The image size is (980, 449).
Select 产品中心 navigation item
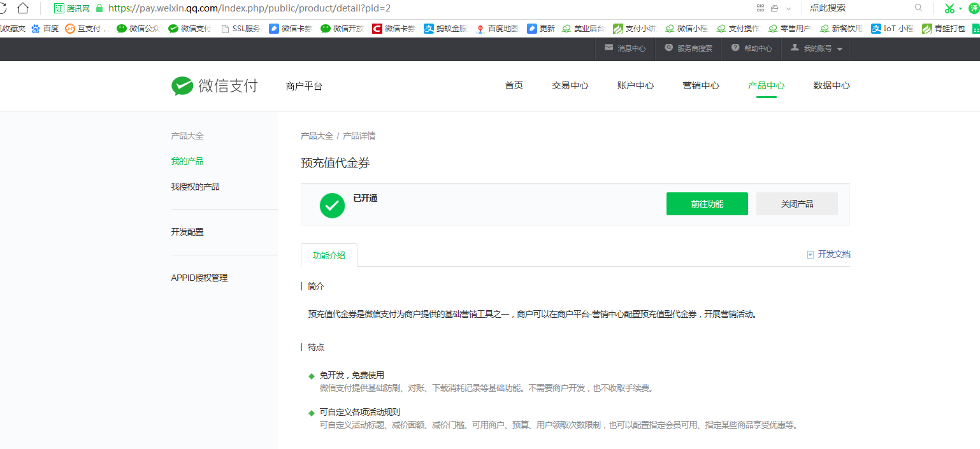pos(766,85)
